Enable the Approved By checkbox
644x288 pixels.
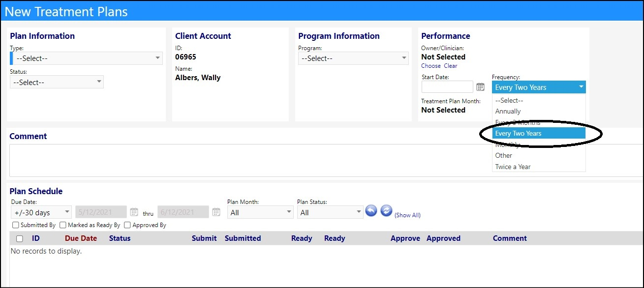pyautogui.click(x=127, y=225)
